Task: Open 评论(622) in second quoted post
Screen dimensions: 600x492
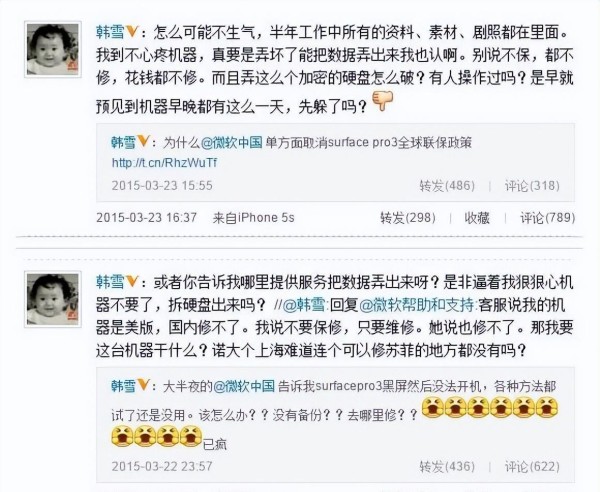Action: (532, 466)
